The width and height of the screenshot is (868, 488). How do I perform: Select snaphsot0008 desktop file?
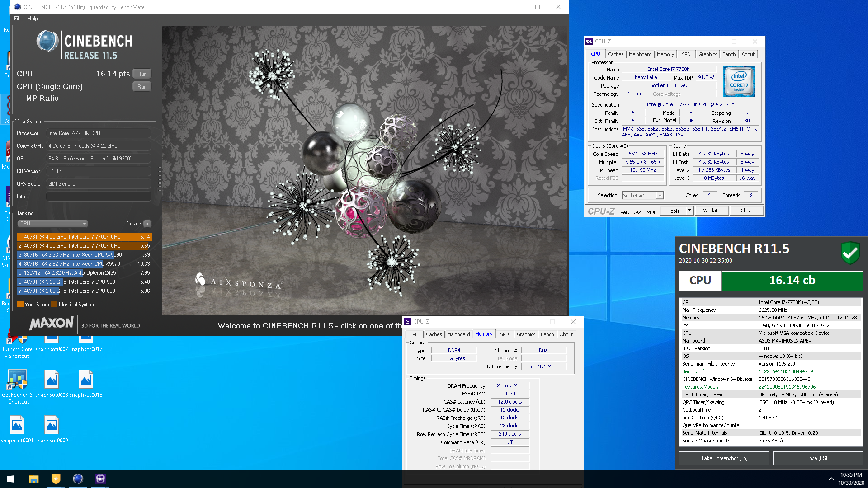coord(52,384)
